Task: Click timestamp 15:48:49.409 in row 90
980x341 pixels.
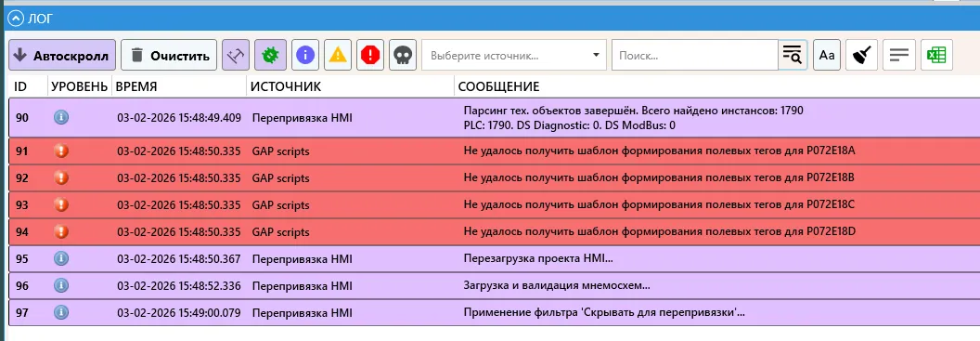Action: click(179, 118)
